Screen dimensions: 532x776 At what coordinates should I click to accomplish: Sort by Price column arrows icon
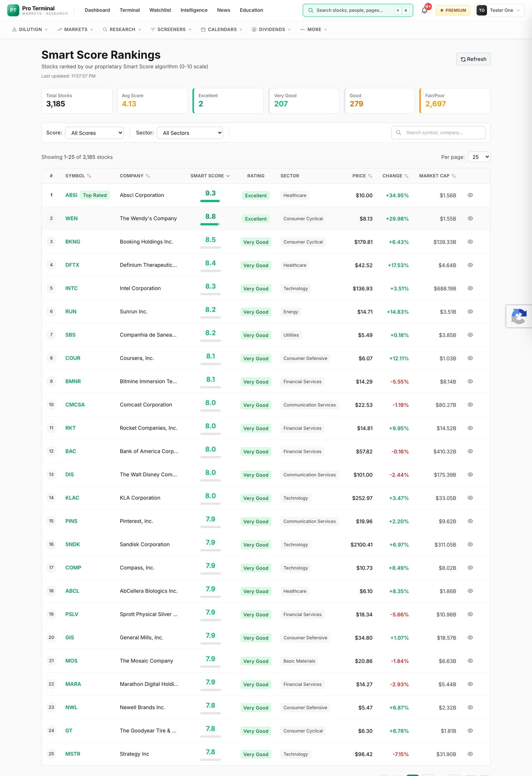[x=370, y=176]
